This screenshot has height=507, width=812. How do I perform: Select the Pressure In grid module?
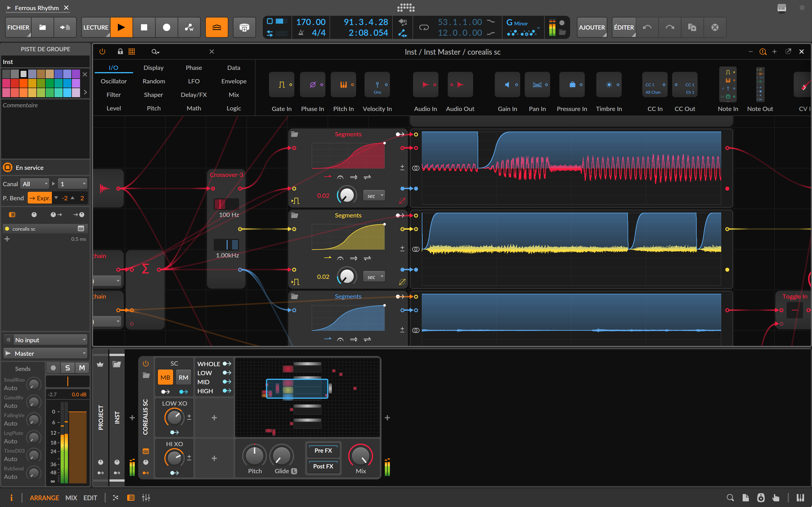[572, 84]
